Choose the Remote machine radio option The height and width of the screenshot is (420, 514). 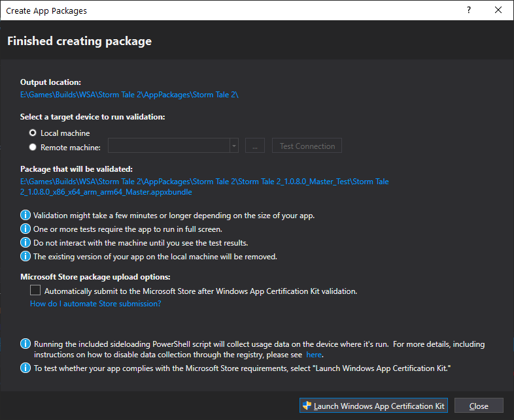coord(33,148)
